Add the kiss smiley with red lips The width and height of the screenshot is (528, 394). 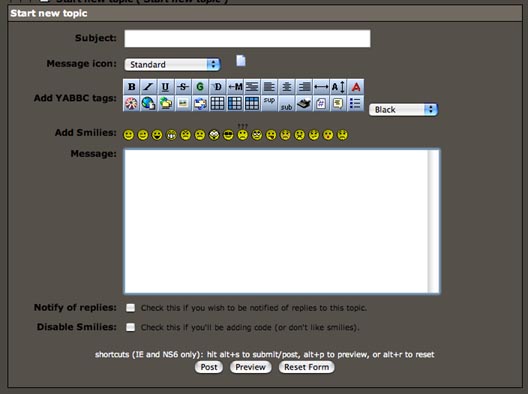328,135
